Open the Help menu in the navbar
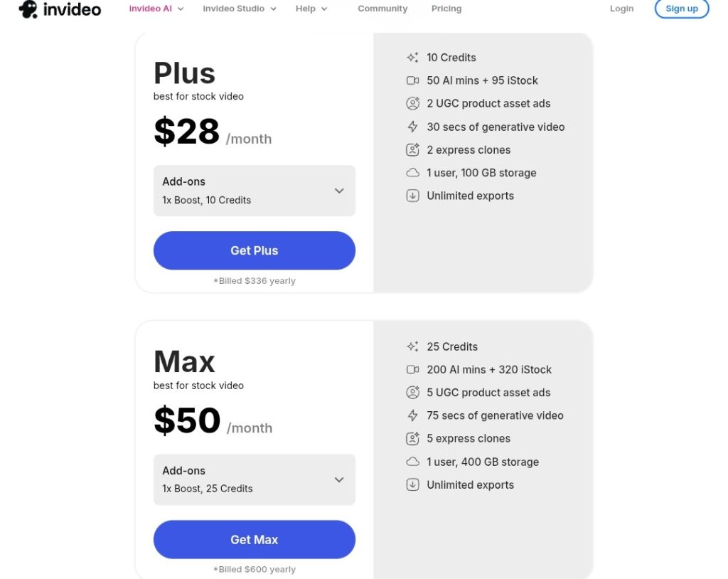The height and width of the screenshot is (579, 728). point(311,9)
